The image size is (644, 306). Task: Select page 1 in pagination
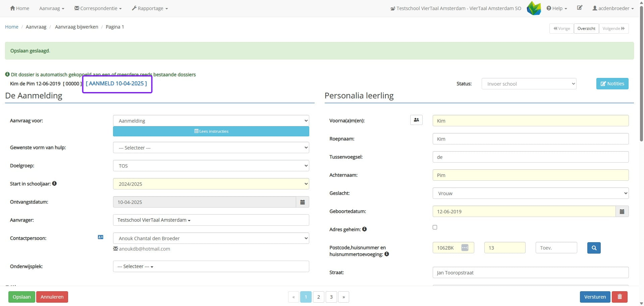click(306, 297)
